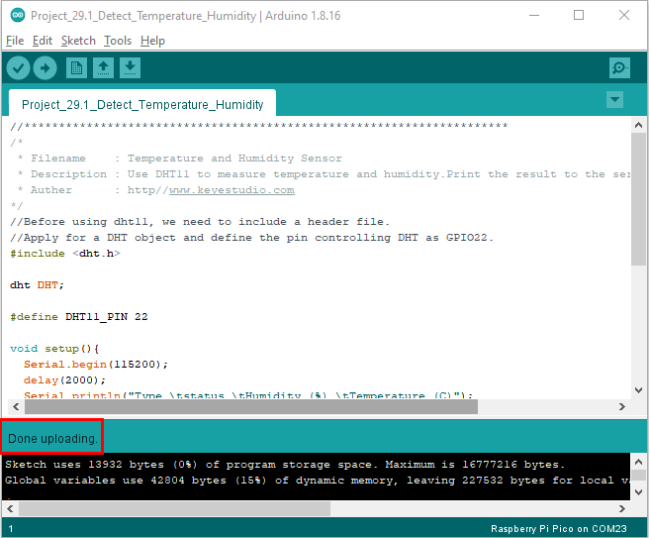
Task: Minimize the Arduino window
Action: (x=534, y=15)
